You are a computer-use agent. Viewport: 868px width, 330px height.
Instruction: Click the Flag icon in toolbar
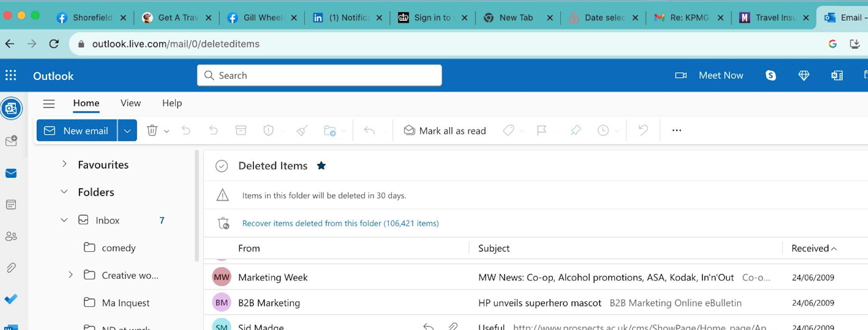point(542,130)
